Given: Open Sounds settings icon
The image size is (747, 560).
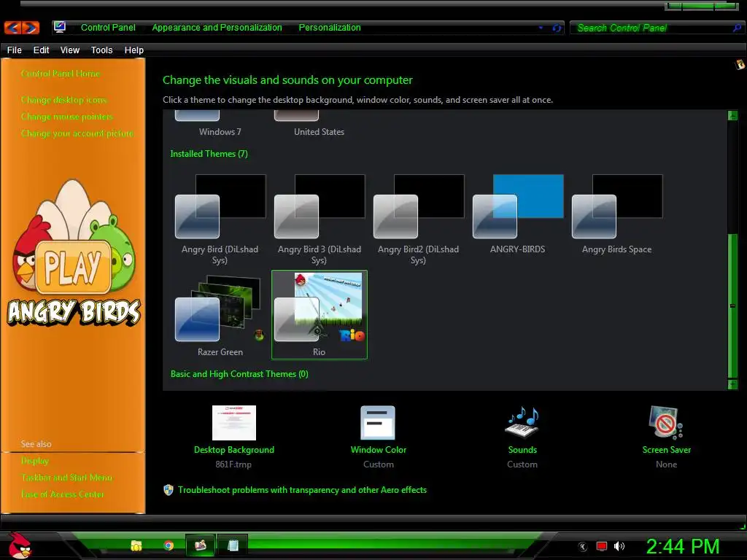Looking at the screenshot, I should click(x=522, y=421).
